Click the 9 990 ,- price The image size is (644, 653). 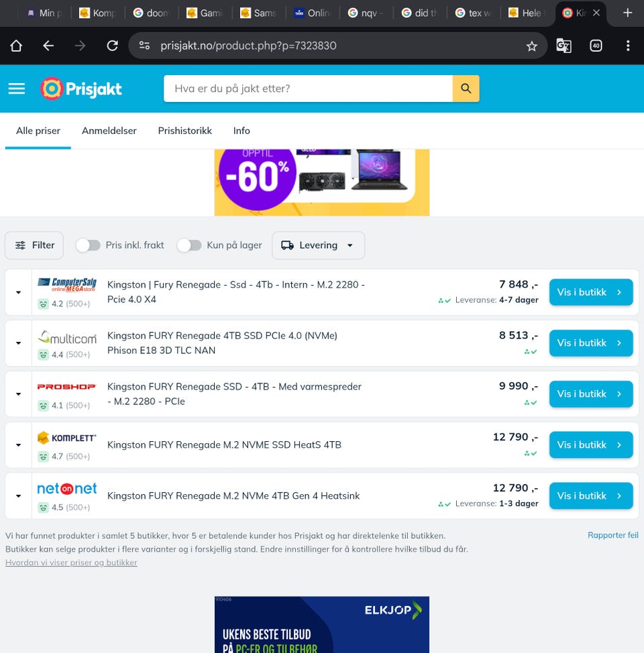[519, 386]
